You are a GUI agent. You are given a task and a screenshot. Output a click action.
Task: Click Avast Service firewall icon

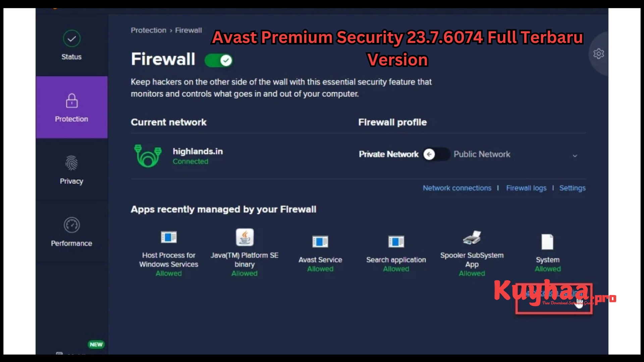pos(320,241)
